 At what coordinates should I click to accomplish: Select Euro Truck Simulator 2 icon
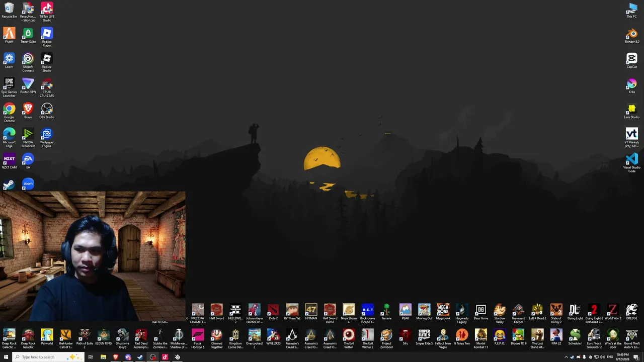click(x=594, y=339)
